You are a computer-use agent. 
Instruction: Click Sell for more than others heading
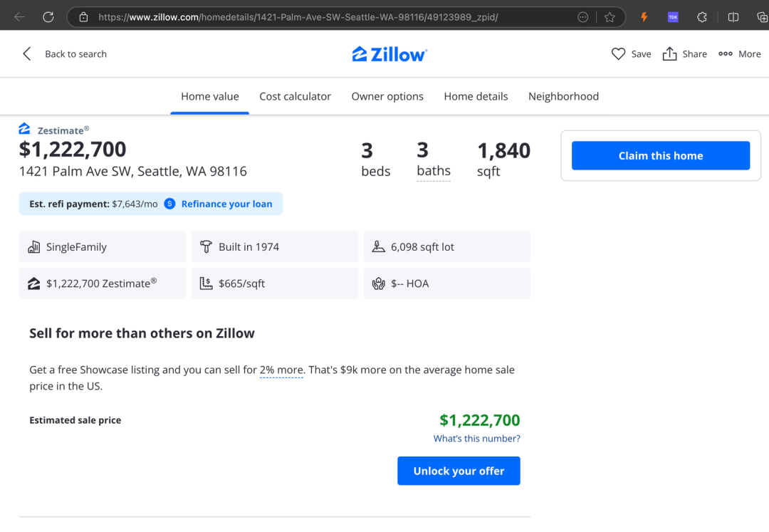142,333
